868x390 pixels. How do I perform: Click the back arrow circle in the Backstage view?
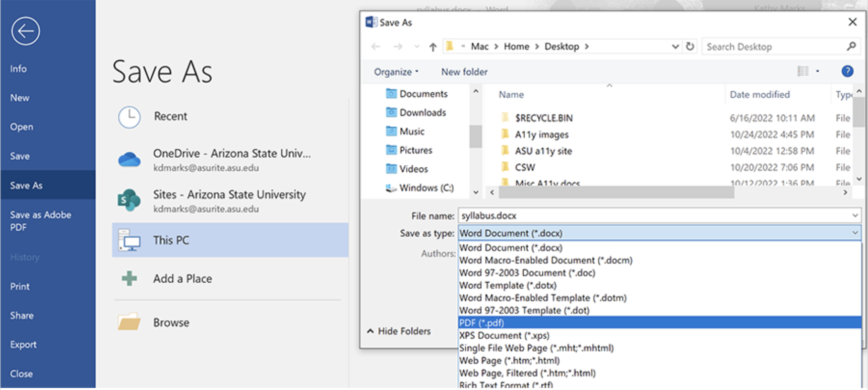pos(26,31)
